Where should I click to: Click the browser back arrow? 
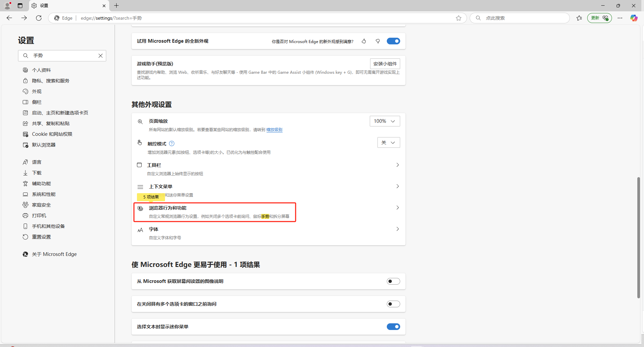coord(9,18)
